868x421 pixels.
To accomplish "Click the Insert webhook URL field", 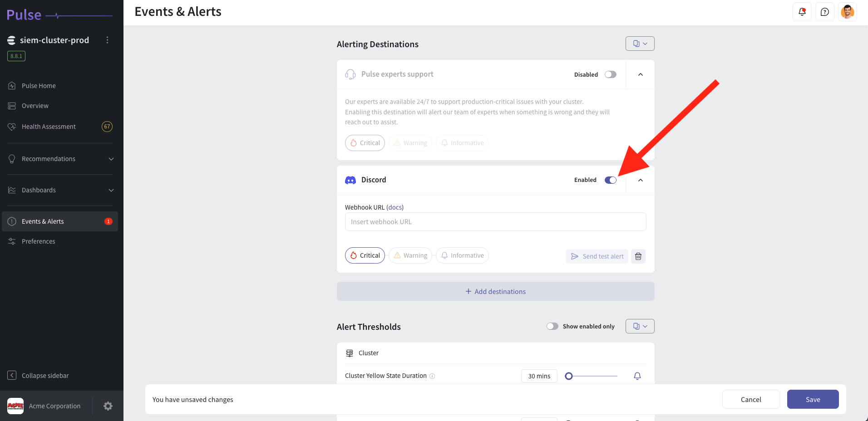I will pos(495,221).
